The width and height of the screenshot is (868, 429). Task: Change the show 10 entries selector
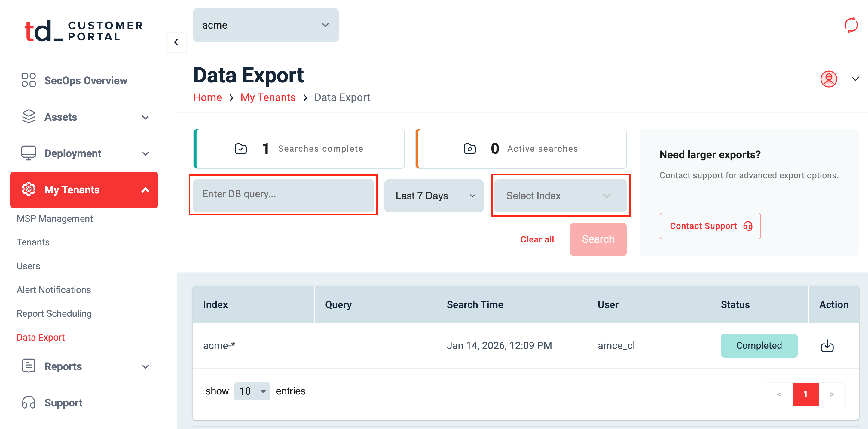[x=252, y=391]
